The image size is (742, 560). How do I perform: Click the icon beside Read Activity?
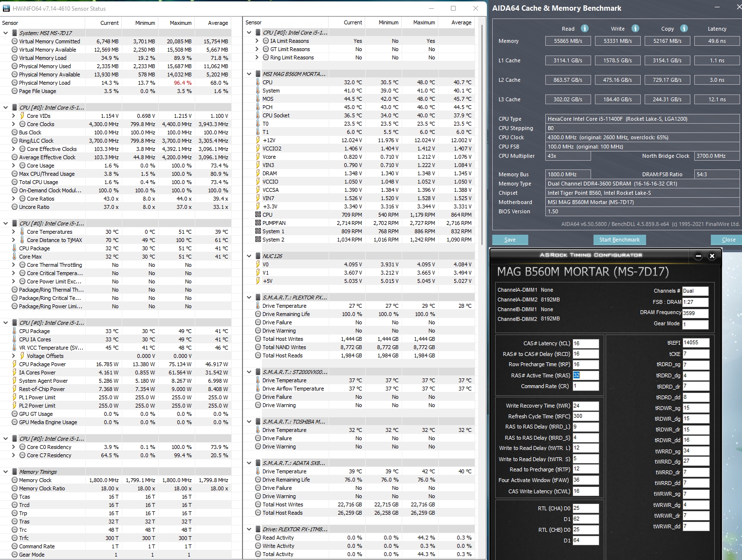click(258, 538)
